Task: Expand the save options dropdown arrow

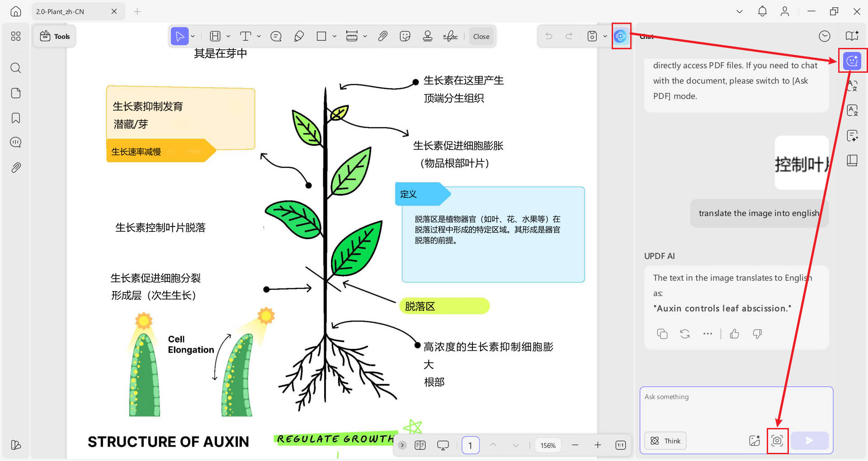Action: pos(605,36)
